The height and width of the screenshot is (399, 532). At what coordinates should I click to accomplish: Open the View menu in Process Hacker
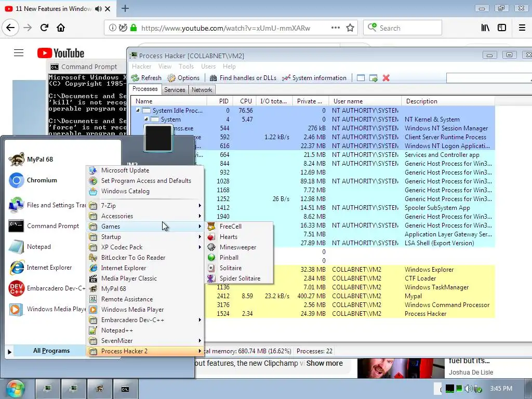165,66
